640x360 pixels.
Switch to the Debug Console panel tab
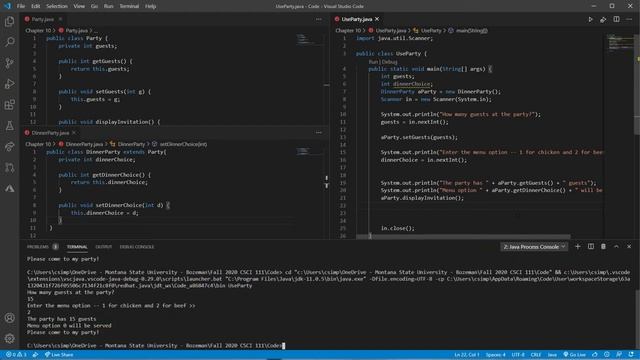click(x=137, y=247)
